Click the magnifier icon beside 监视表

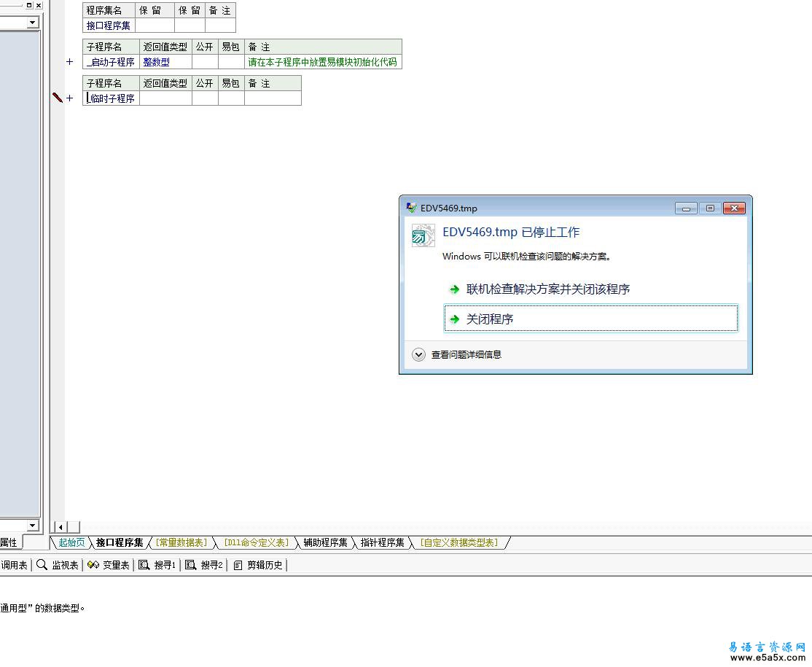(x=42, y=564)
